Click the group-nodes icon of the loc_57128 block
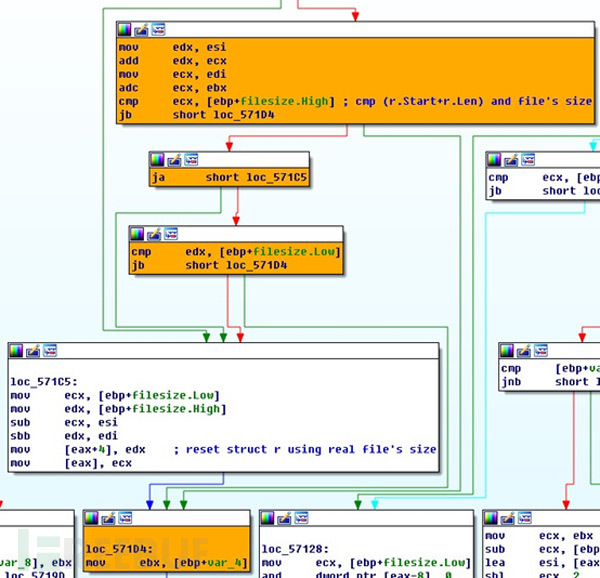Screen dimensions: 600x578 point(302,518)
